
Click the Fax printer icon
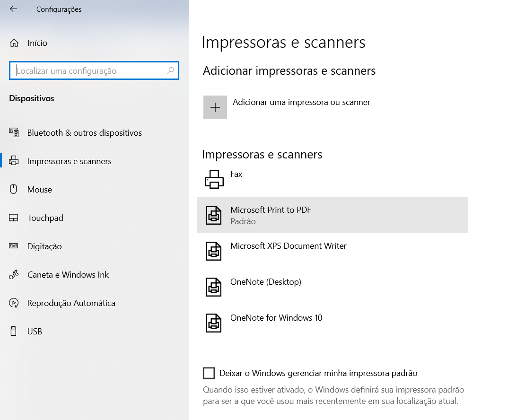[214, 179]
